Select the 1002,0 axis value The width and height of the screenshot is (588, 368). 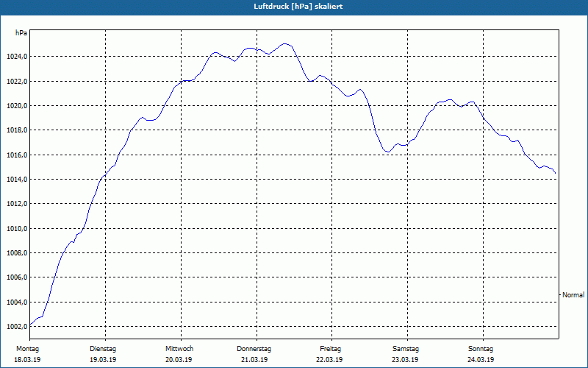point(17,327)
